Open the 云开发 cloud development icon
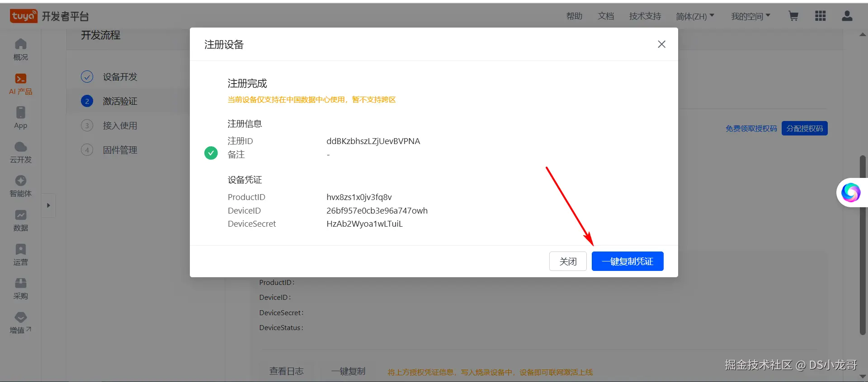This screenshot has width=868, height=382. 21,152
